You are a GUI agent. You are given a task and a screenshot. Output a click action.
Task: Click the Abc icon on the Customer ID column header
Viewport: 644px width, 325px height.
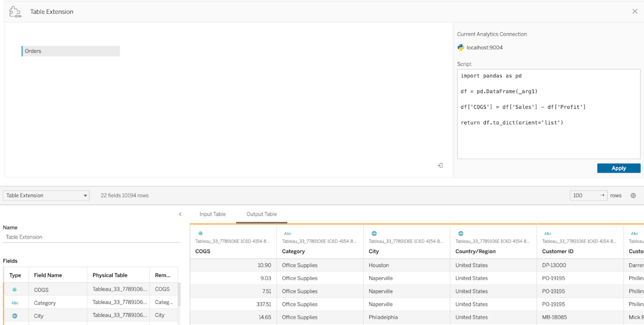(x=548, y=233)
